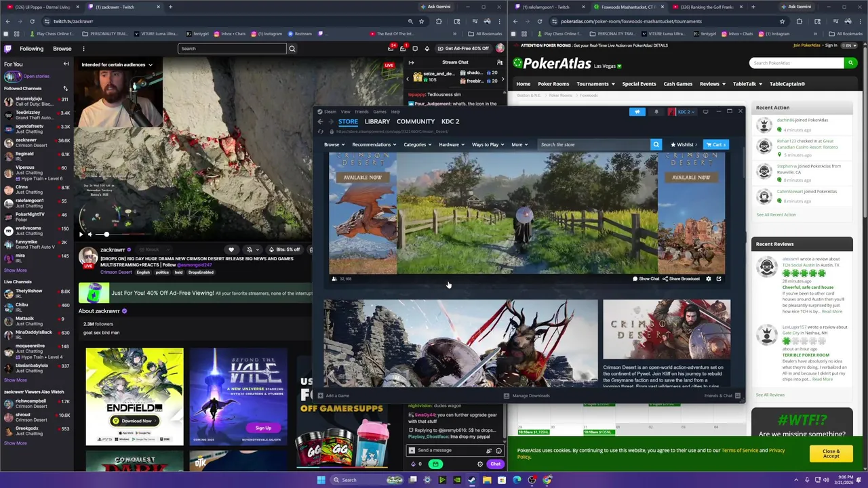Open Steam Browse dropdown menu
The height and width of the screenshot is (488, 868).
tap(334, 144)
